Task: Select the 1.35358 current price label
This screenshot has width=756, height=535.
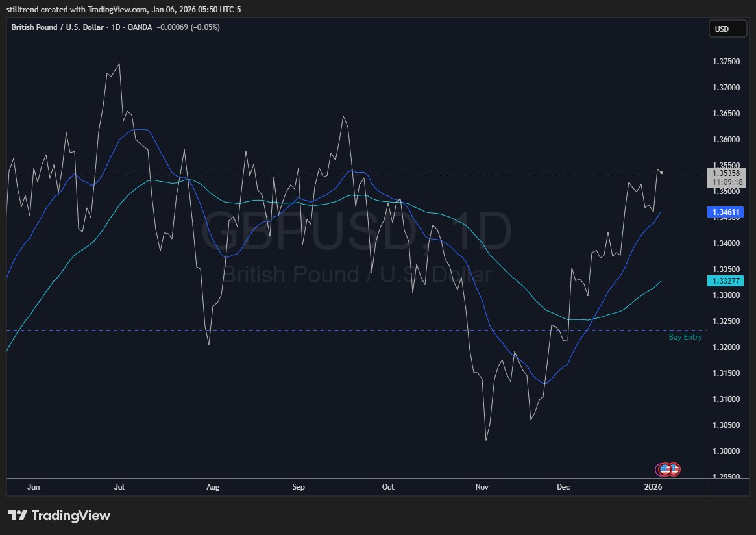Action: tap(726, 173)
